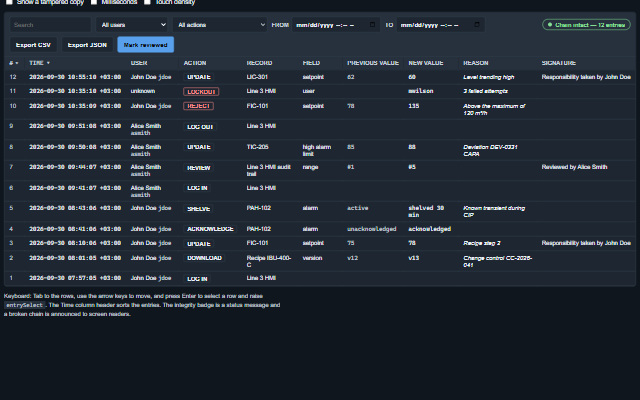Select the LOG IN badge in Alice Smith's row
The width and height of the screenshot is (640, 400).
[197, 188]
